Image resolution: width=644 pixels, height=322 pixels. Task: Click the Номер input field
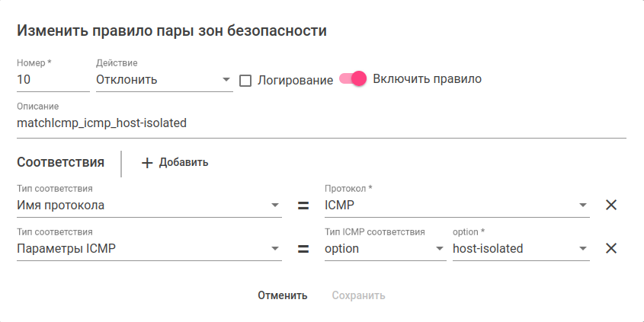pos(52,79)
